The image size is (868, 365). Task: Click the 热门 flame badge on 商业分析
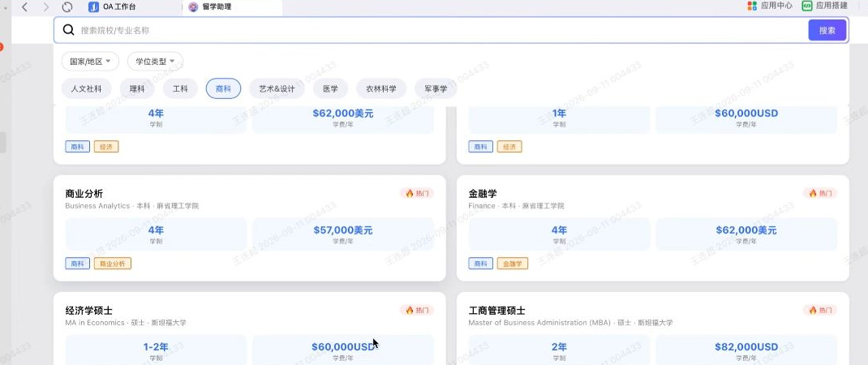click(x=417, y=193)
